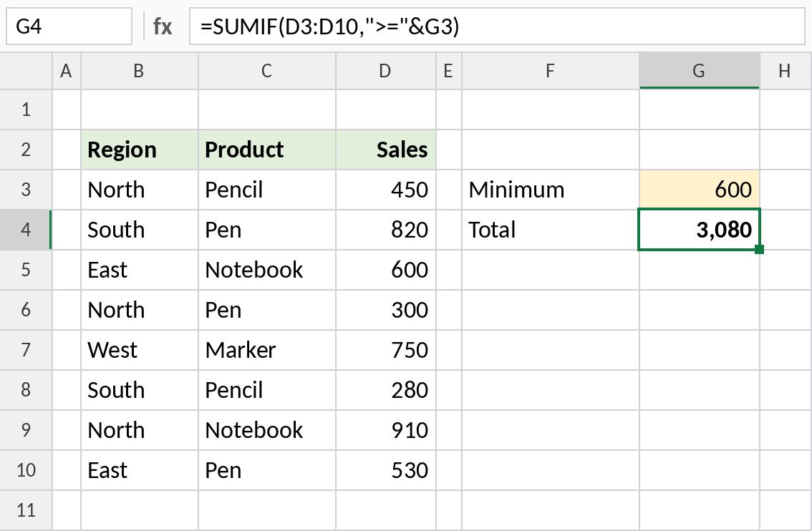Image resolution: width=812 pixels, height=531 pixels.
Task: Select row 4 header
Action: pyautogui.click(x=26, y=230)
